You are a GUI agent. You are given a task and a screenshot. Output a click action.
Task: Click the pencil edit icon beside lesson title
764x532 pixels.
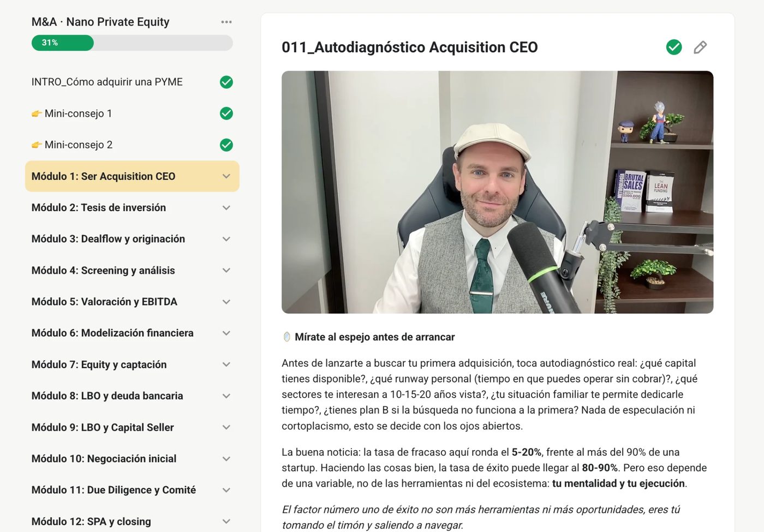click(x=700, y=47)
